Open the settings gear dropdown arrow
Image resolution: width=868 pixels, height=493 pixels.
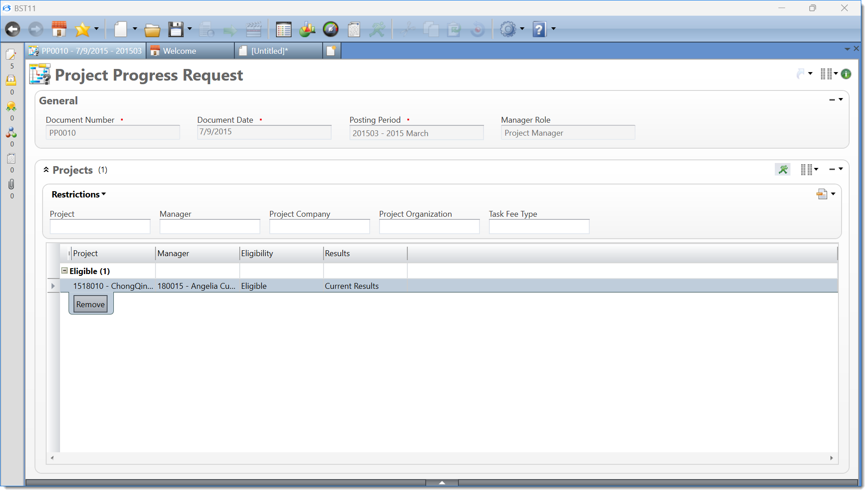[522, 29]
